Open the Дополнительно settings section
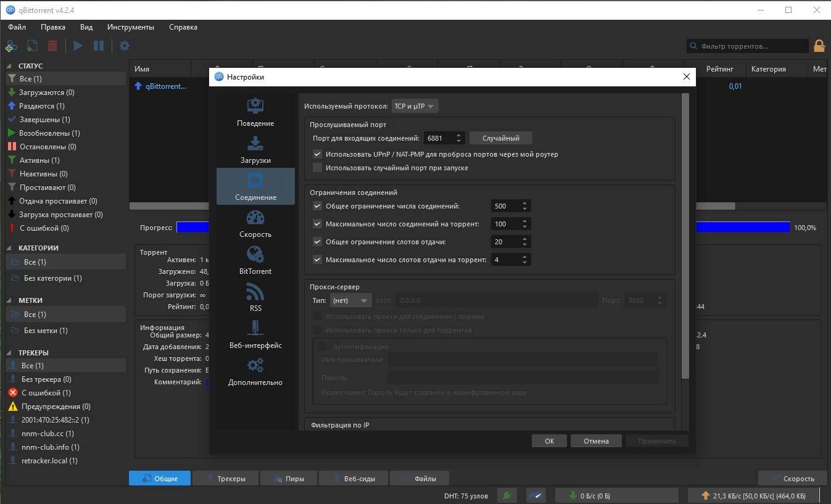 pyautogui.click(x=255, y=371)
